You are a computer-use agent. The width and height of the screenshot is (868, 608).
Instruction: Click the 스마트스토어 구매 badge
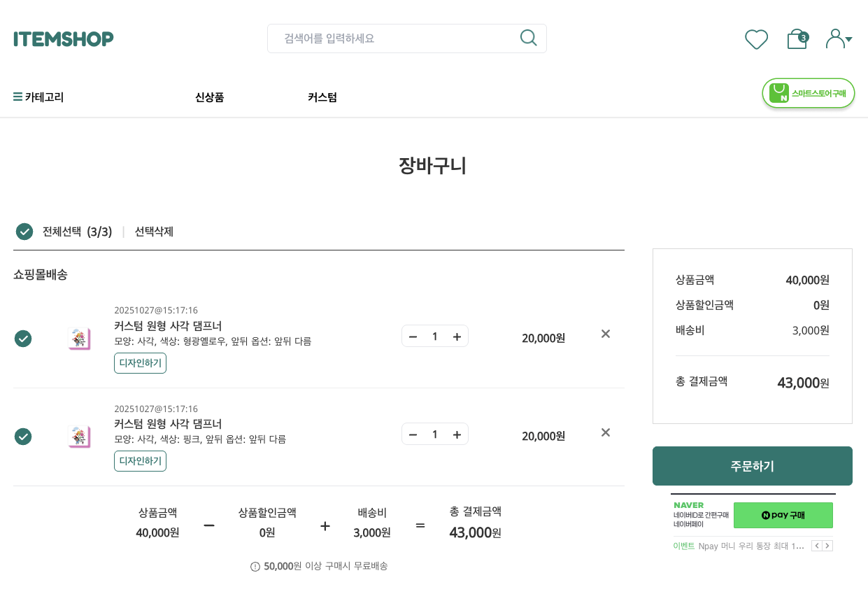(x=809, y=93)
